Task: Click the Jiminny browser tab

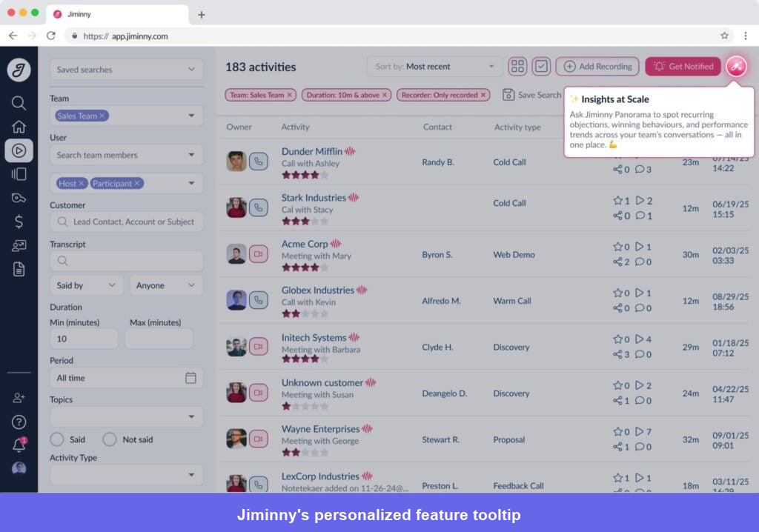Action: point(117,14)
